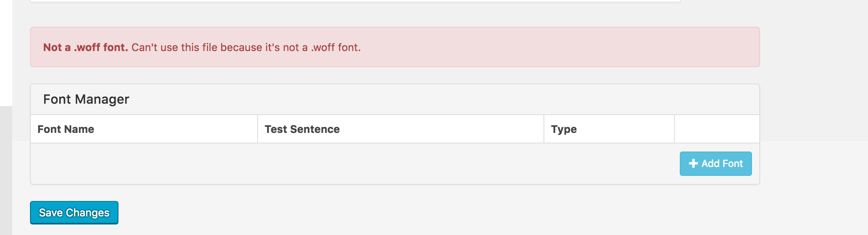Viewport: 868px width, 235px height.
Task: Click the plus icon on Add Font
Action: click(x=693, y=163)
